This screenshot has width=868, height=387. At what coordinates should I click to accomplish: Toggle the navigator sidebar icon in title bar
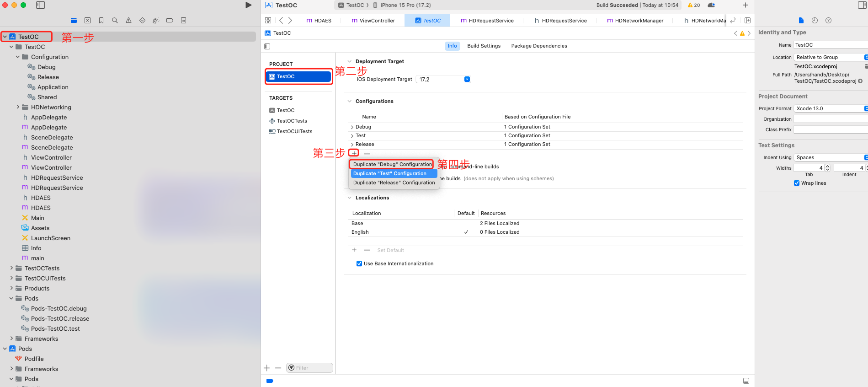[41, 5]
